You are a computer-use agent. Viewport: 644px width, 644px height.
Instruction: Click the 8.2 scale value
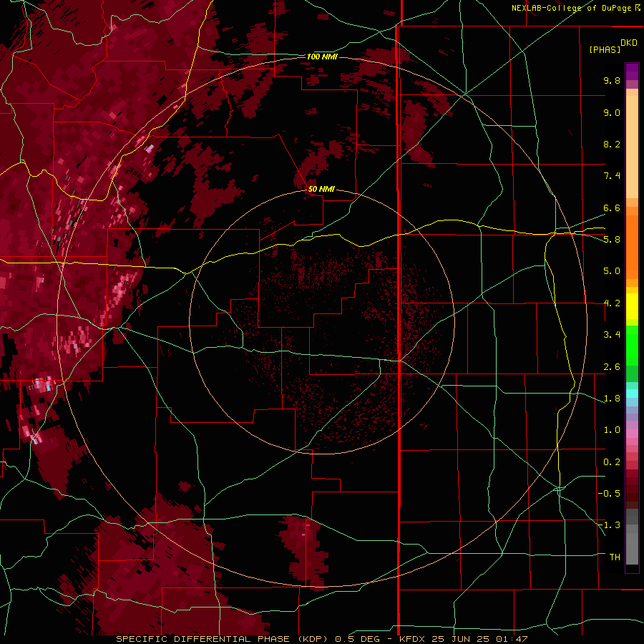tap(612, 144)
